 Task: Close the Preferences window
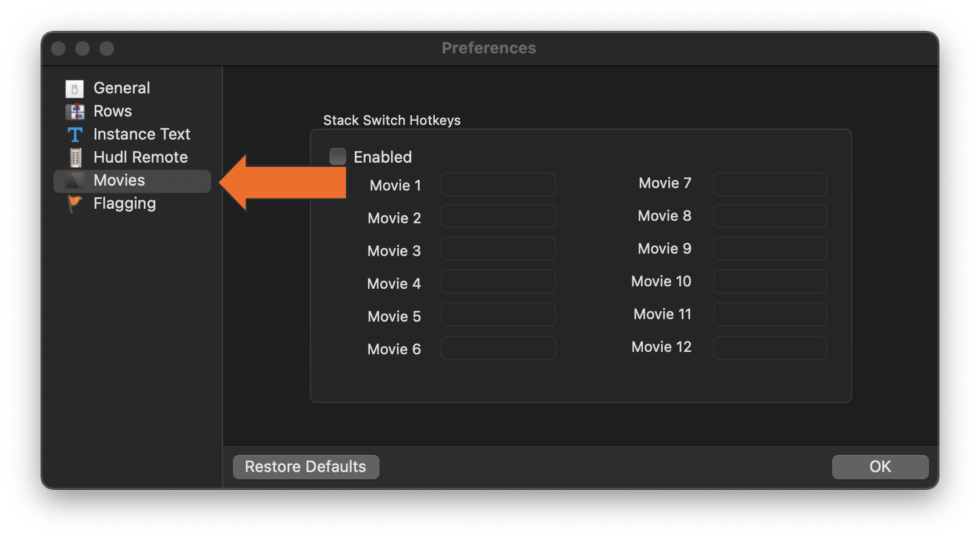[58, 49]
